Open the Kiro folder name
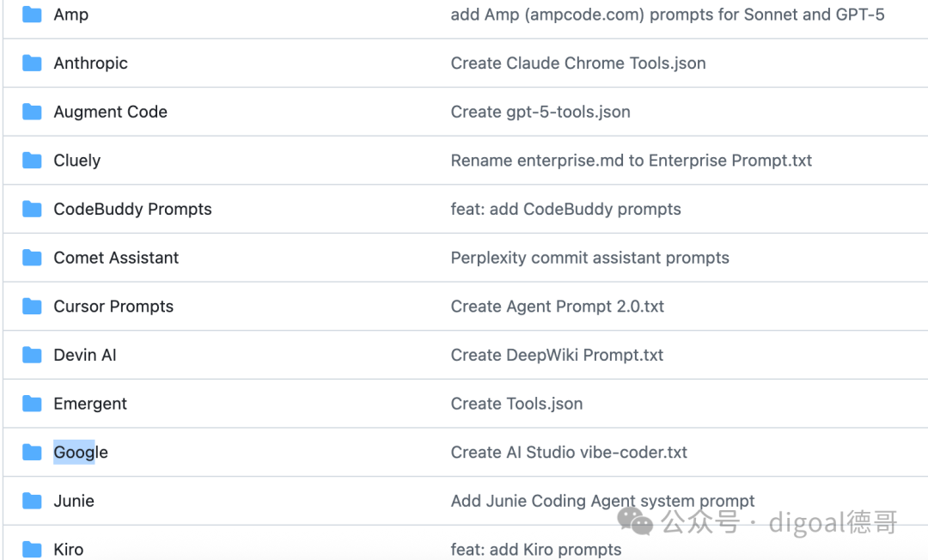The width and height of the screenshot is (928, 560). tap(69, 550)
